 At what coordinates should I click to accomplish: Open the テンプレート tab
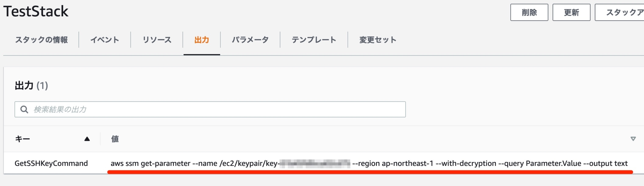coord(313,40)
